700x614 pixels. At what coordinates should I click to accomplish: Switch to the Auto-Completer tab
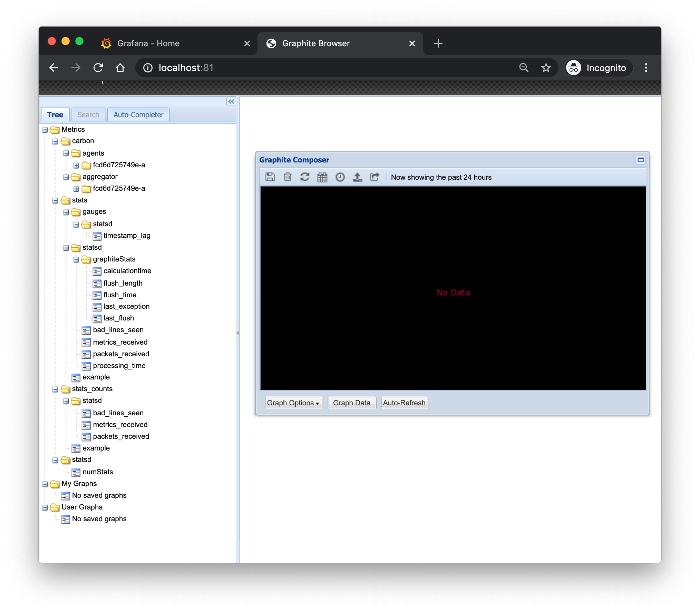click(138, 114)
